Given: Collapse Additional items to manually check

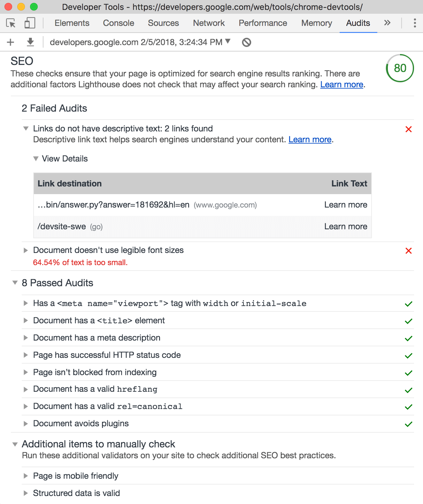Looking at the screenshot, I should coord(94,444).
